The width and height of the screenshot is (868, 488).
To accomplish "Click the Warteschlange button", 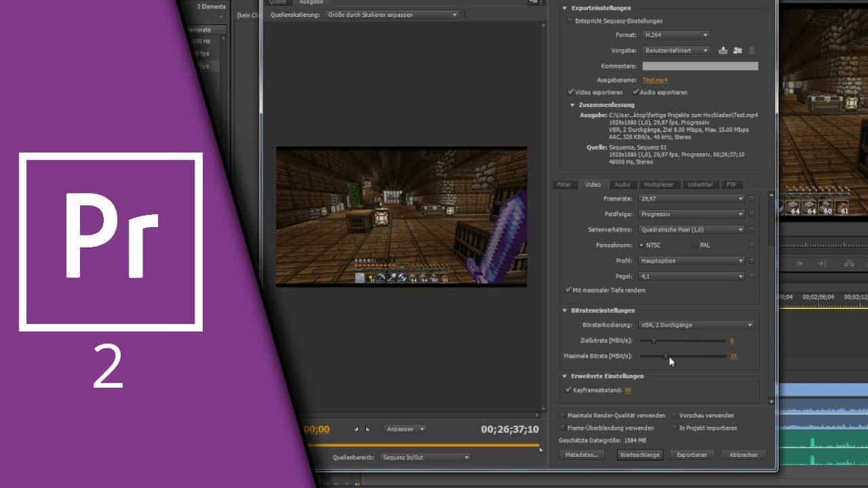I will coord(639,455).
